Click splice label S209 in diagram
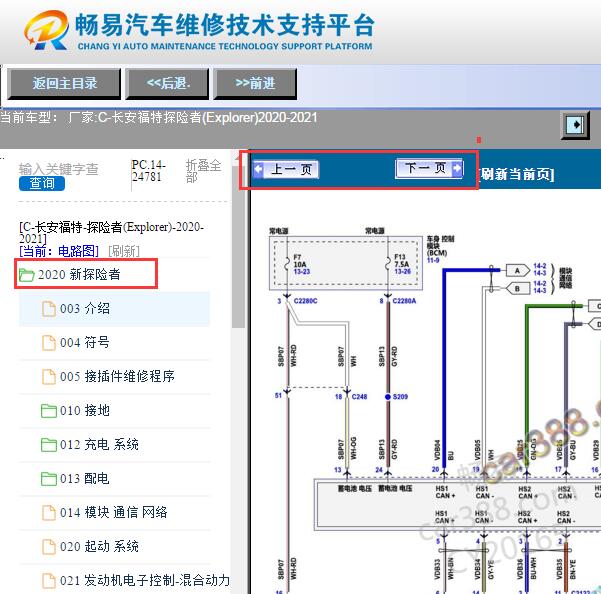Screen dimensions: 601x594 coord(400,397)
